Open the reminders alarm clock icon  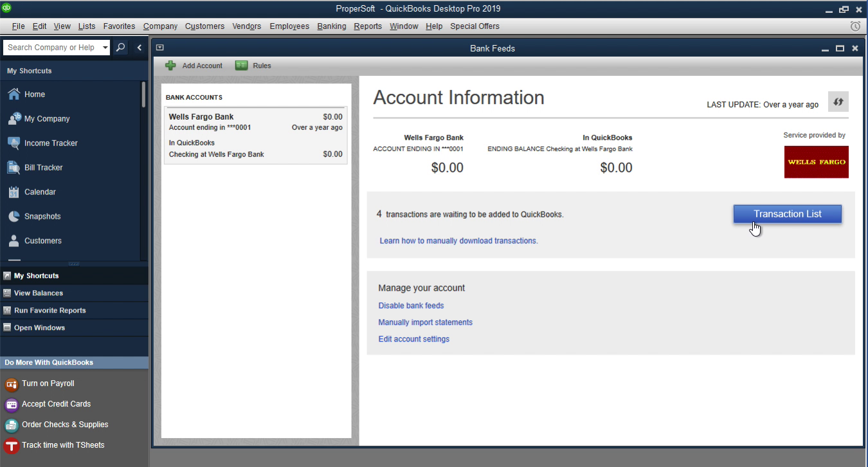[855, 26]
